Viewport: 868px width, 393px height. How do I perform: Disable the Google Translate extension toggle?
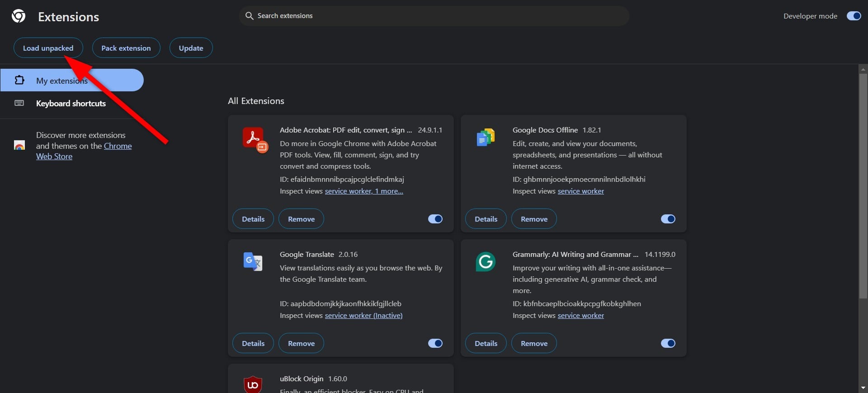tap(435, 343)
